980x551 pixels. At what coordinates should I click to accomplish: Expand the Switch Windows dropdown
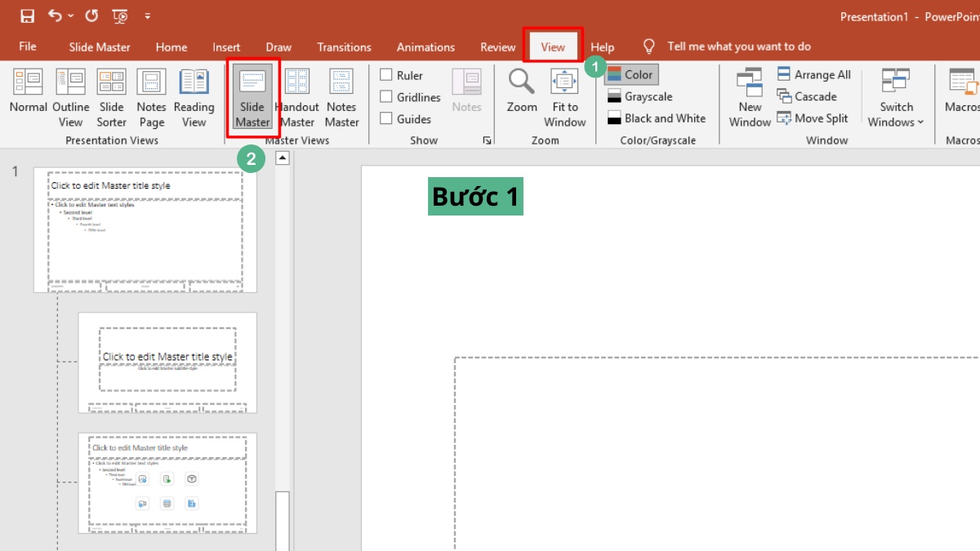pyautogui.click(x=896, y=98)
